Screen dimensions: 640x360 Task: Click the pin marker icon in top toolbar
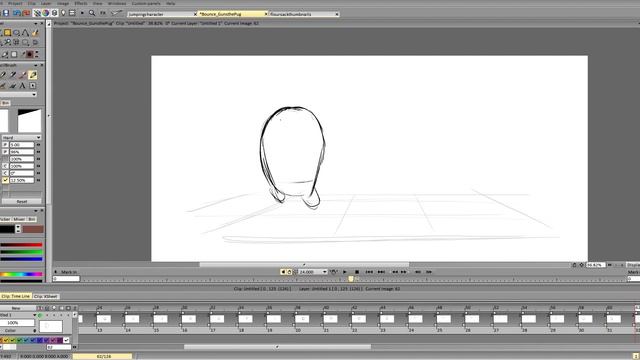tap(63, 13)
